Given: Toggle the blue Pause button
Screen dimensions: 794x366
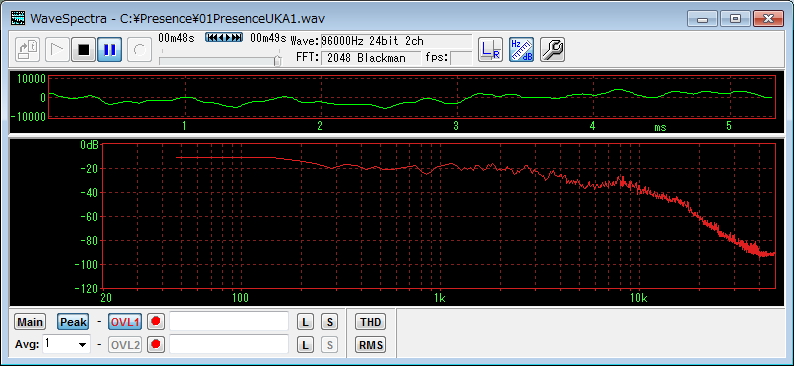Looking at the screenshot, I should tap(109, 50).
